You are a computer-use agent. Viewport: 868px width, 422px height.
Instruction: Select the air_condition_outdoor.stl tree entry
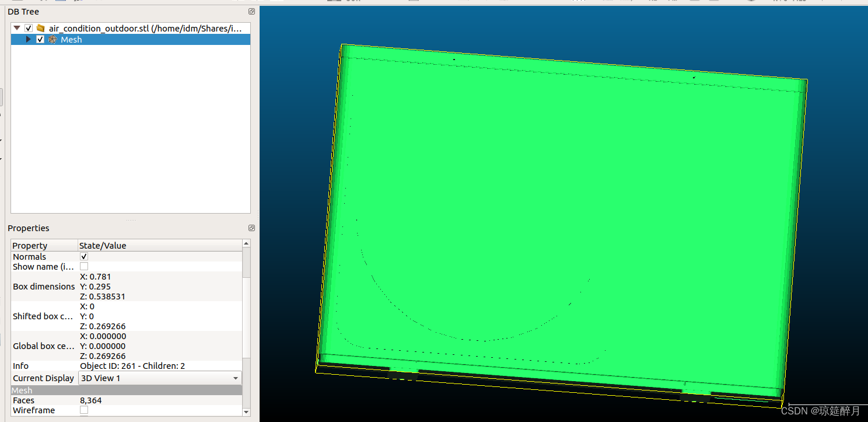tap(145, 28)
